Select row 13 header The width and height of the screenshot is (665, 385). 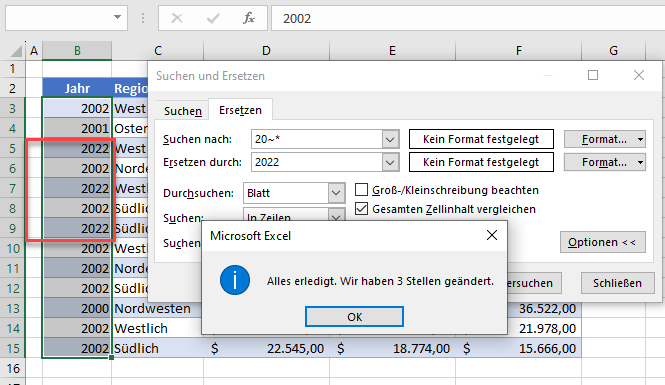pyautogui.click(x=13, y=308)
